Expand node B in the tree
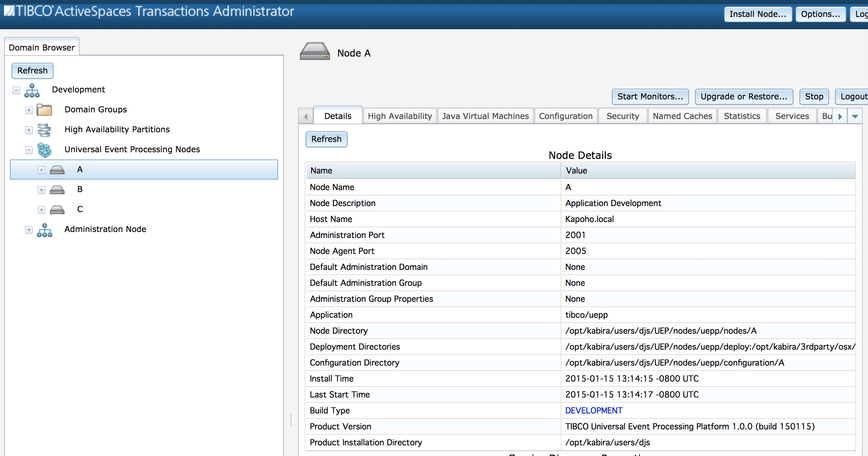This screenshot has width=868, height=456. coord(41,189)
